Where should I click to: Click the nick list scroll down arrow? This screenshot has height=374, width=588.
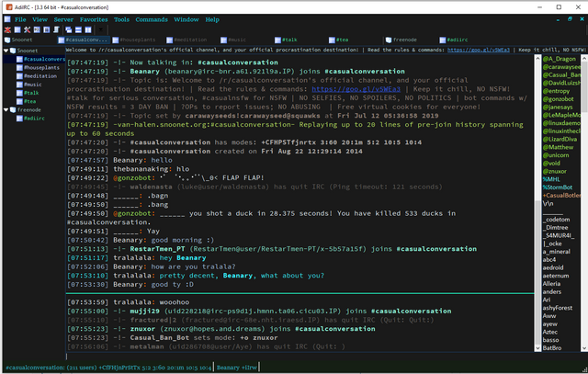tap(584, 348)
